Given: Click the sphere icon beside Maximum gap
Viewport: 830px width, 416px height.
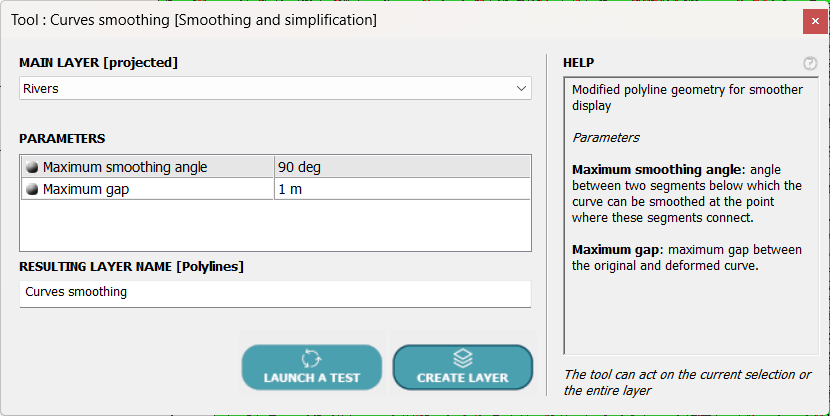Looking at the screenshot, I should click(x=32, y=189).
